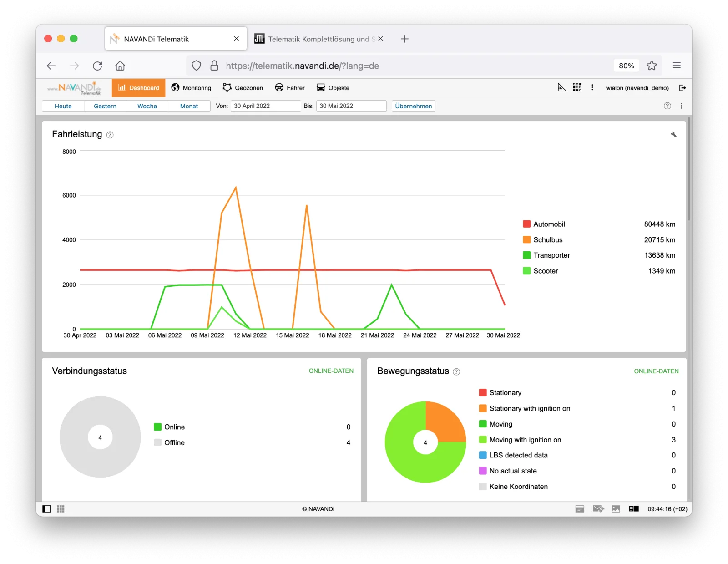
Task: Open the three-dot options in the date filter bar
Action: (x=681, y=106)
